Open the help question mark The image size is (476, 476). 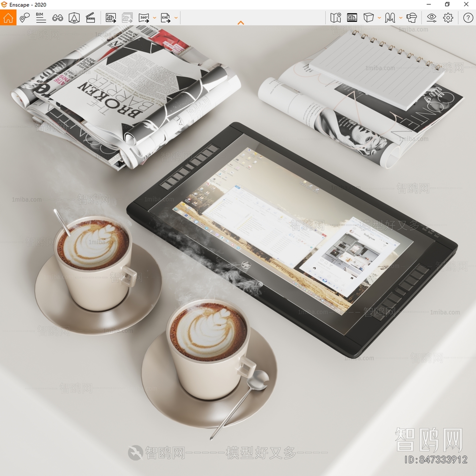point(468,18)
